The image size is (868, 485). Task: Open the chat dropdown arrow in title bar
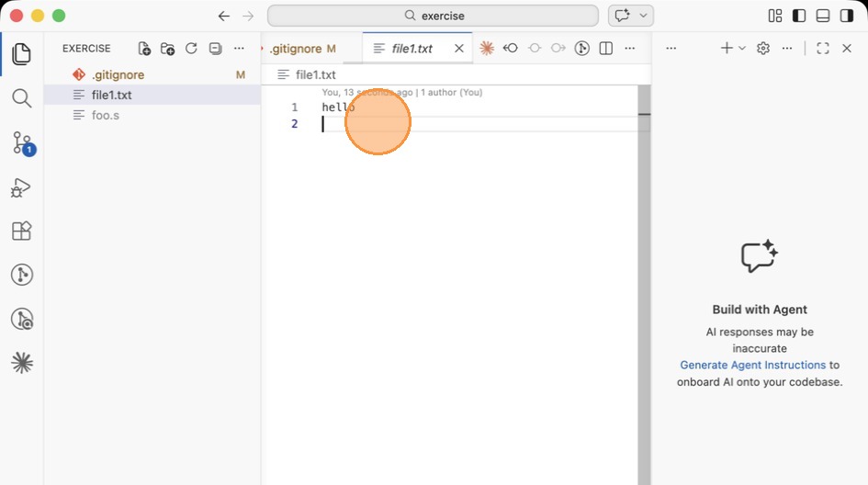coord(644,16)
